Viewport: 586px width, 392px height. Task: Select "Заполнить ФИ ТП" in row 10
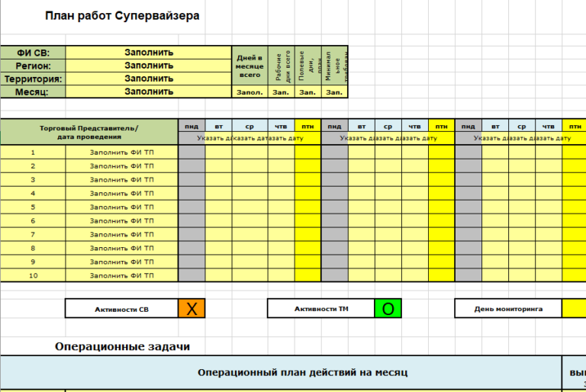pyautogui.click(x=122, y=275)
